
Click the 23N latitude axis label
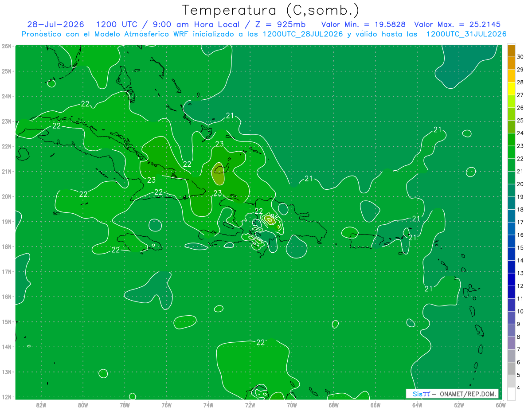click(x=6, y=121)
